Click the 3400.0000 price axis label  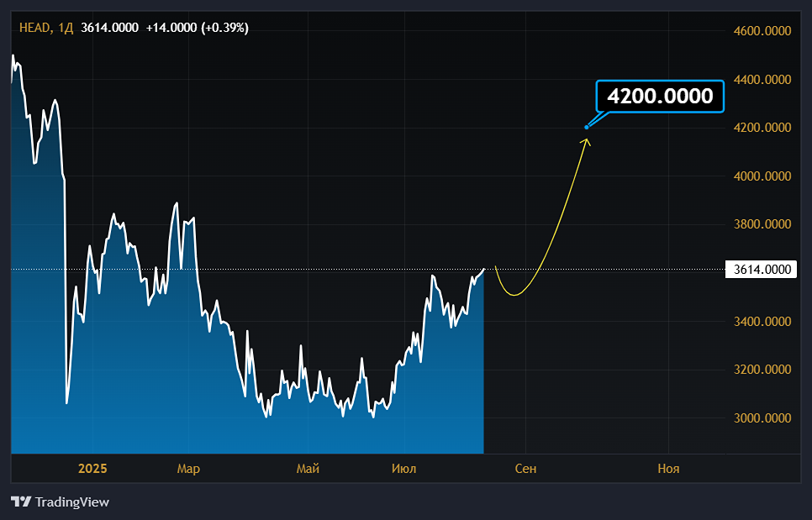point(762,321)
